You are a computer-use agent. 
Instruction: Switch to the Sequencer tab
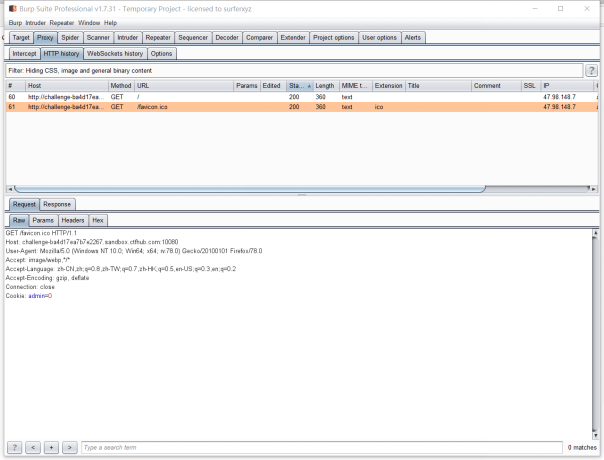click(x=193, y=37)
